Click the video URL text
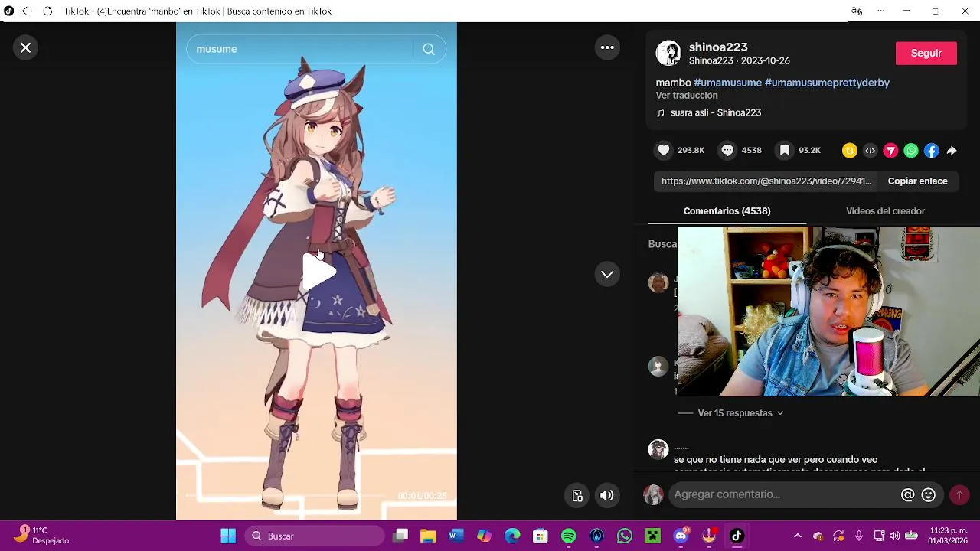The height and width of the screenshot is (551, 980). coord(766,181)
